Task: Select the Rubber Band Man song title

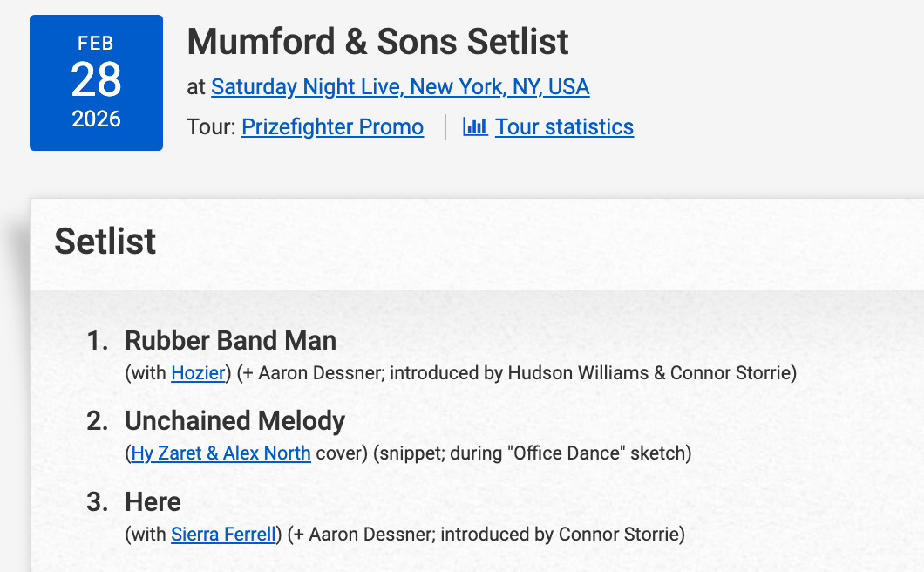Action: pos(230,340)
